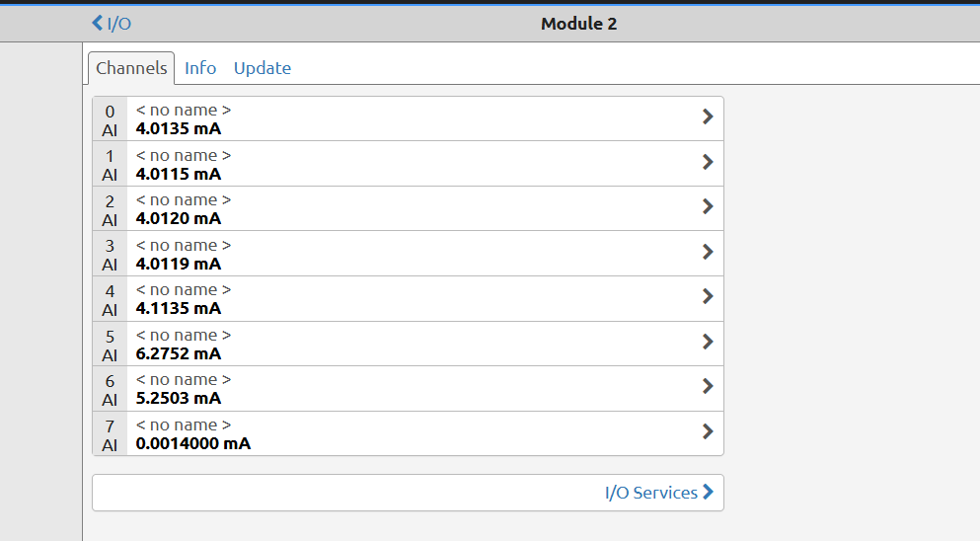
Task: Click chevron arrow for channel 6
Action: pos(708,386)
